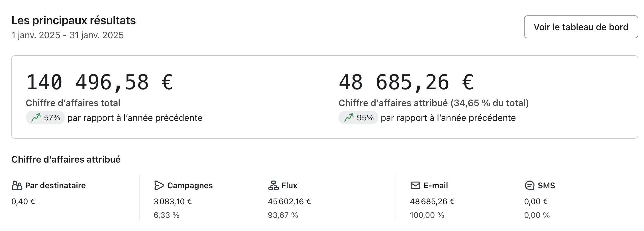This screenshot has width=644, height=231.
Task: Click the green trend arrow beside 57%
Action: coord(36,117)
